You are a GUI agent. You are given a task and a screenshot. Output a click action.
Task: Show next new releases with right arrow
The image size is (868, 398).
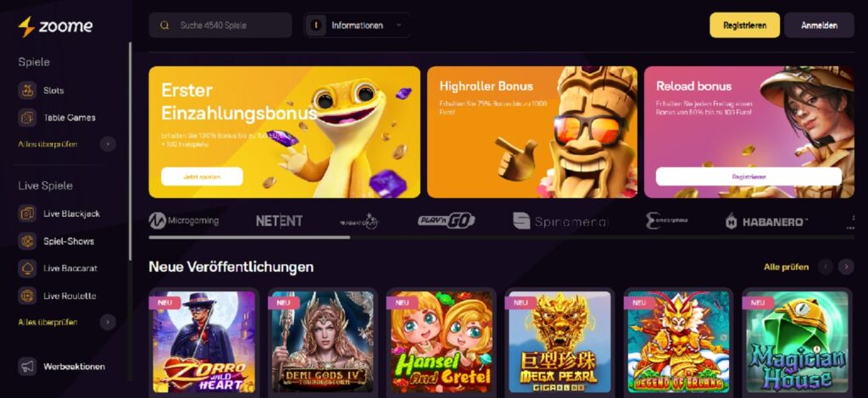(846, 267)
